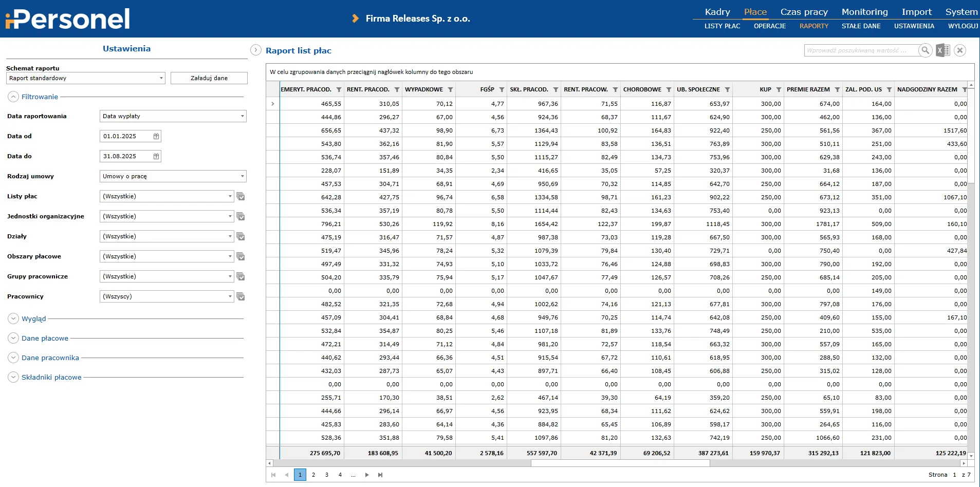This screenshot has width=980, height=487.
Task: Export report using the Excel icon
Action: pyautogui.click(x=942, y=50)
